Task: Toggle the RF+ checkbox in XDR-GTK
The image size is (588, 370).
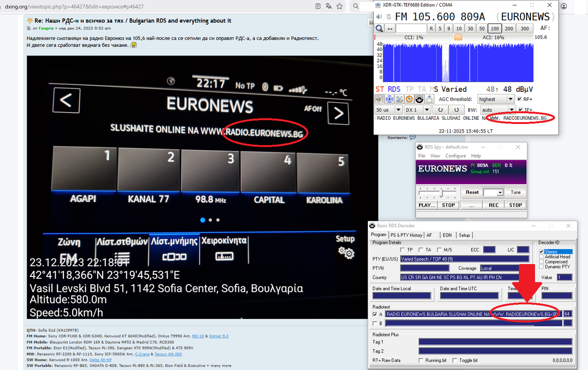Action: [x=520, y=99]
